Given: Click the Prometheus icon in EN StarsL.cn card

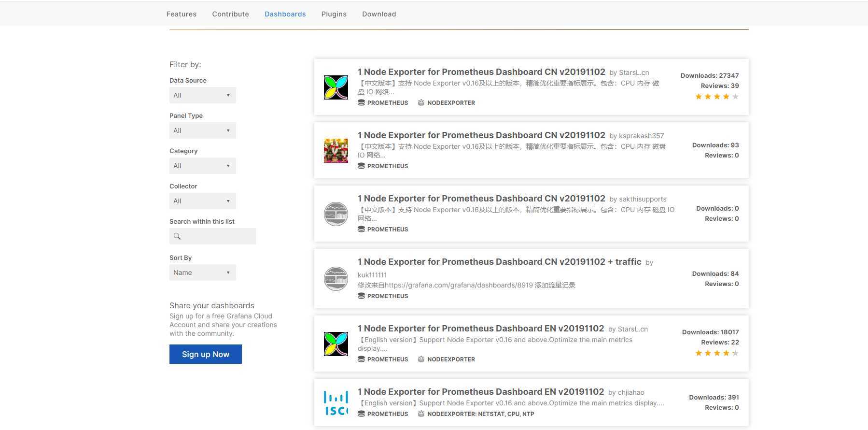Looking at the screenshot, I should tap(361, 359).
